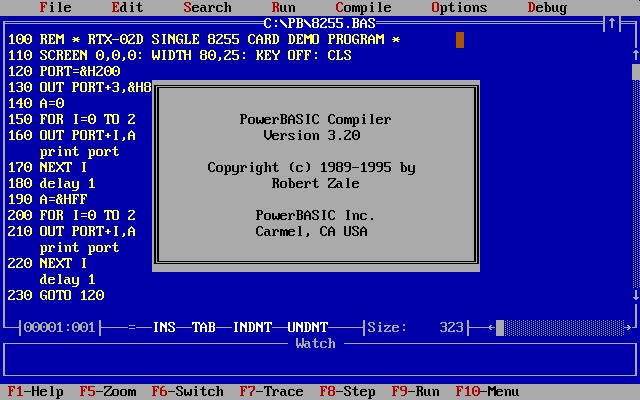
Task: Click Carmel, CA USA text in dialog
Action: point(311,231)
